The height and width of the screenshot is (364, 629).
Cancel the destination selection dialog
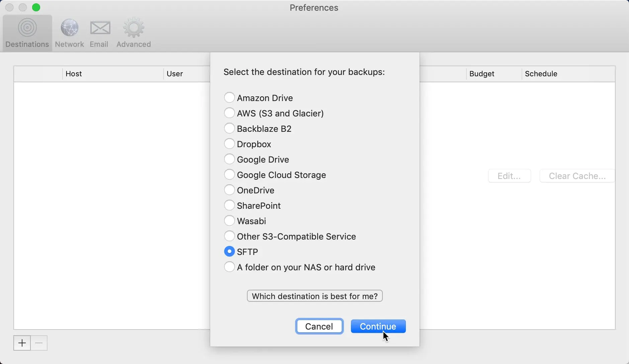point(319,326)
